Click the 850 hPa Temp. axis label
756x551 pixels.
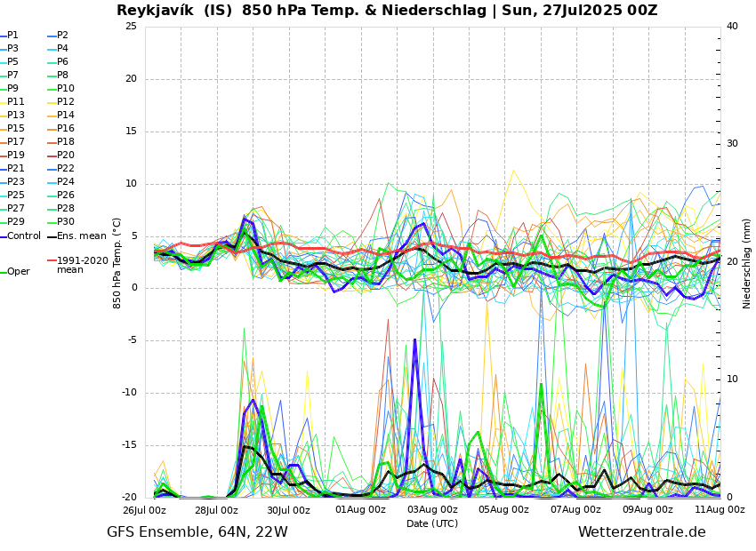[117, 262]
